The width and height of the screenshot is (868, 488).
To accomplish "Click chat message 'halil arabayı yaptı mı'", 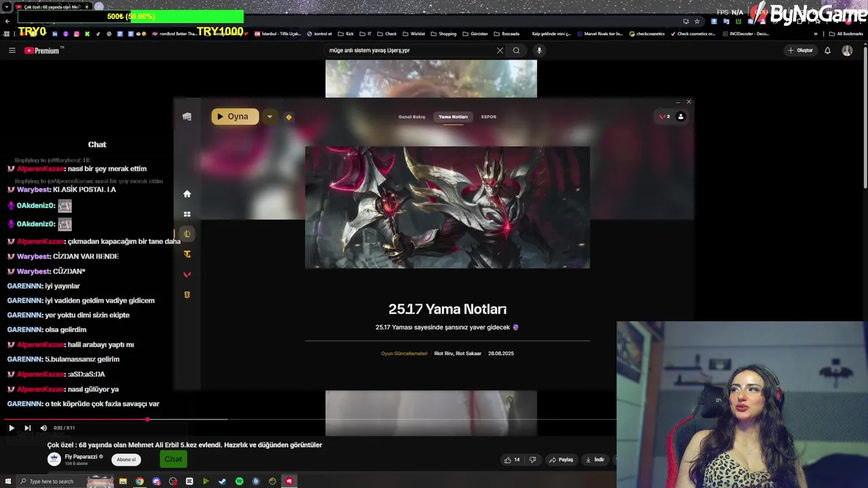I will (x=100, y=344).
